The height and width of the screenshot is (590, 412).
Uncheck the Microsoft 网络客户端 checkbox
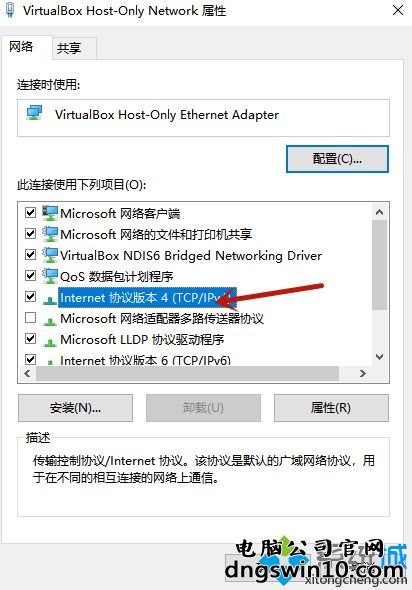pyautogui.click(x=30, y=213)
